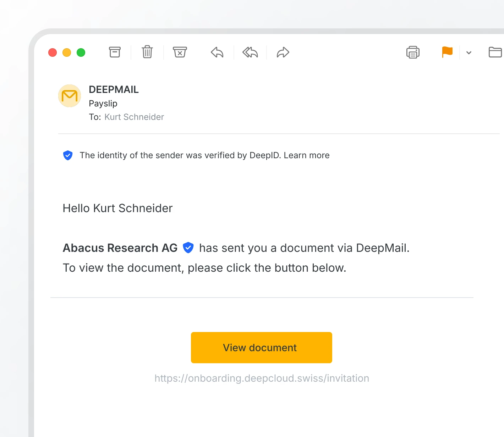Click the green full-screen window button
The width and height of the screenshot is (504, 437).
(81, 52)
